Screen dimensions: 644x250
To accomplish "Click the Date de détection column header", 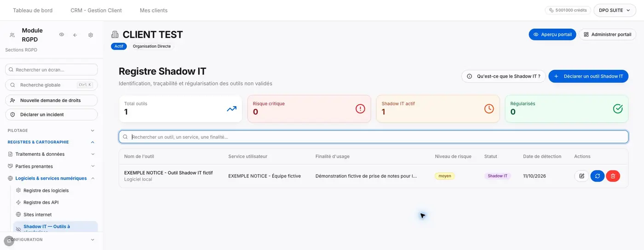I will coord(542,157).
